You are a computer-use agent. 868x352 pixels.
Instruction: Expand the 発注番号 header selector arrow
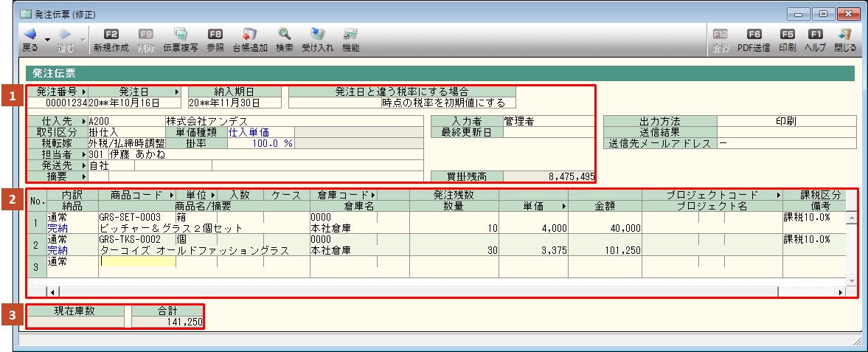pos(83,92)
